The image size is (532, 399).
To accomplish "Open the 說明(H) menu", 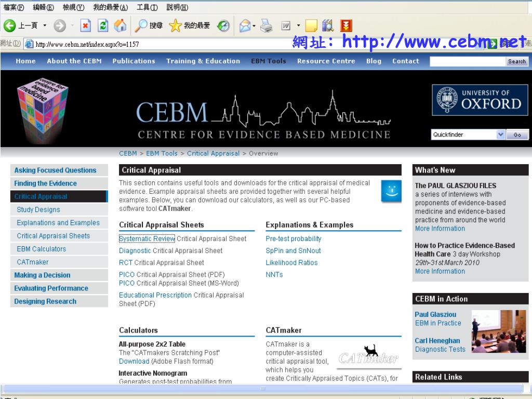I will click(x=177, y=7).
